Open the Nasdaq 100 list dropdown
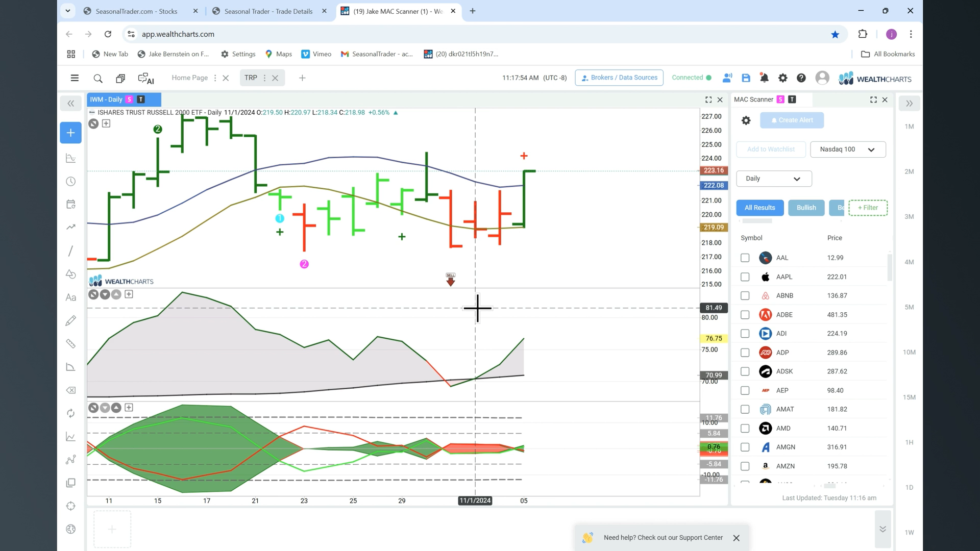This screenshot has width=980, height=551. click(848, 149)
